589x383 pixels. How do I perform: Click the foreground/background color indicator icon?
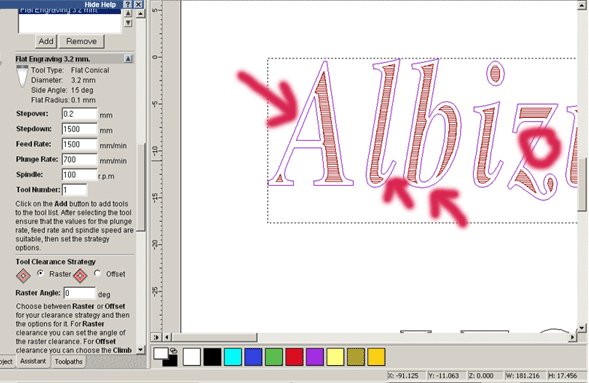tap(166, 356)
